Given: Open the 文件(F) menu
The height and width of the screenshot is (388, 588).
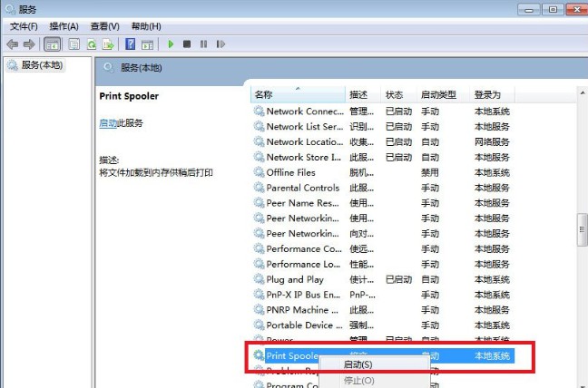Looking at the screenshot, I should [24, 26].
